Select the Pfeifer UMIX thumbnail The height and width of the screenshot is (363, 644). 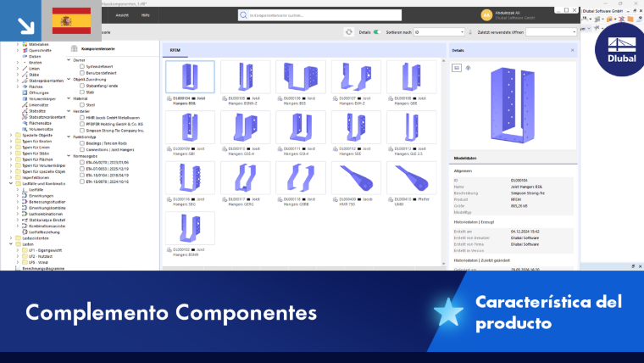click(x=411, y=178)
